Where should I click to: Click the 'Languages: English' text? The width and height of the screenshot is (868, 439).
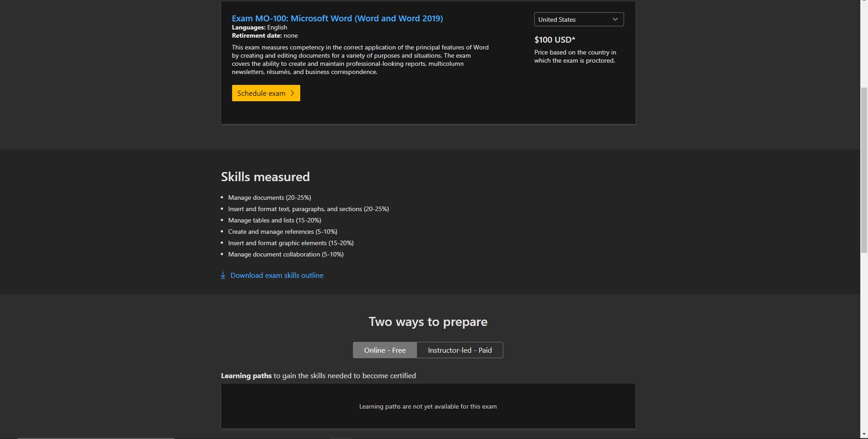point(259,27)
